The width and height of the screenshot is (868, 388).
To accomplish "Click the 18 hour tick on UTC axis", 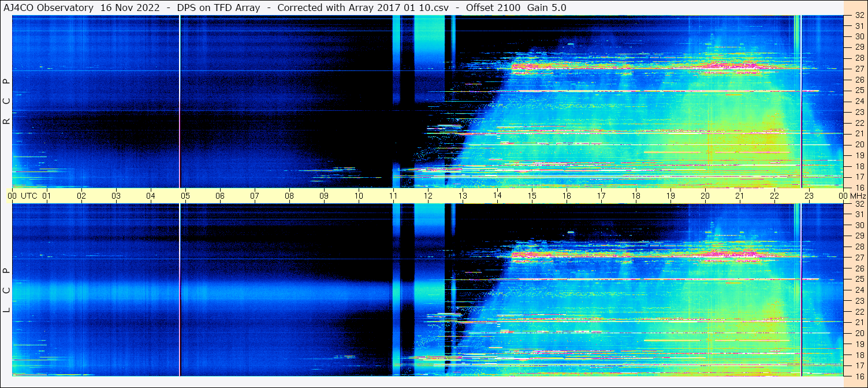I will [x=636, y=196].
